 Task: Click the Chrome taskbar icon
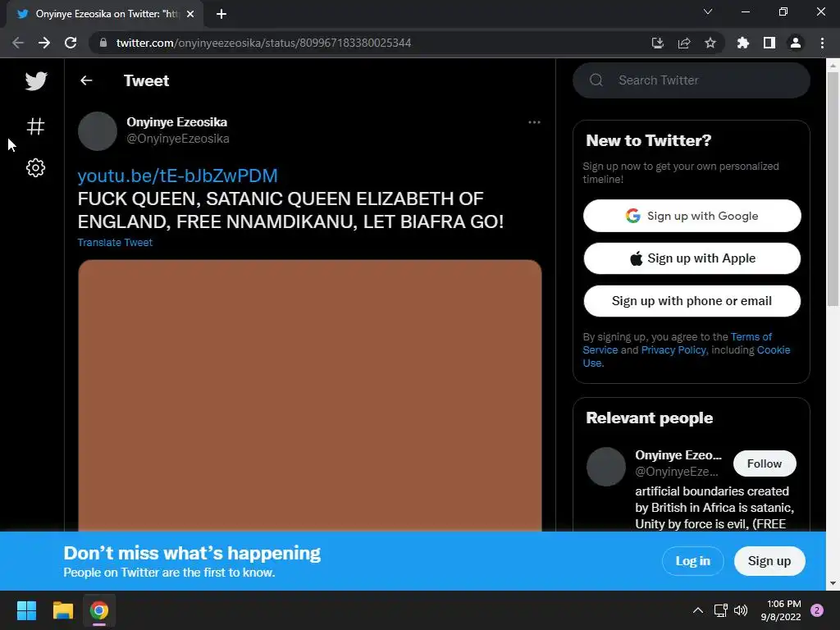(x=99, y=610)
